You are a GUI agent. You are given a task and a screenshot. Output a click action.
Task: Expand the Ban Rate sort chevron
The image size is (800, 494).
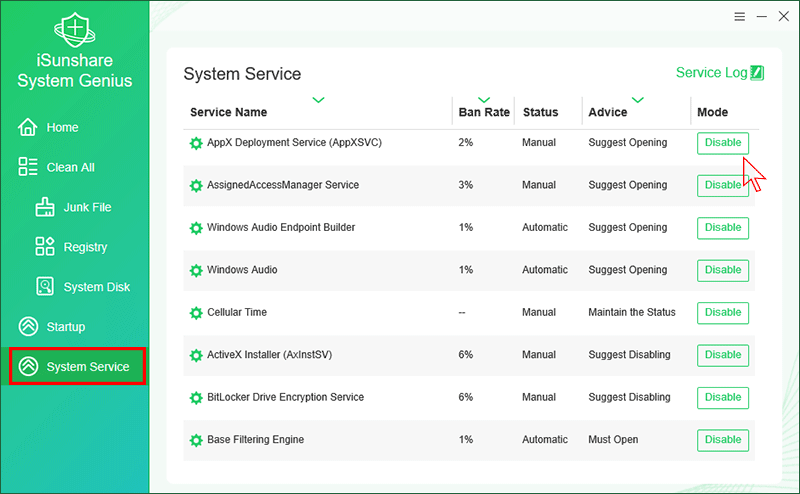[484, 100]
